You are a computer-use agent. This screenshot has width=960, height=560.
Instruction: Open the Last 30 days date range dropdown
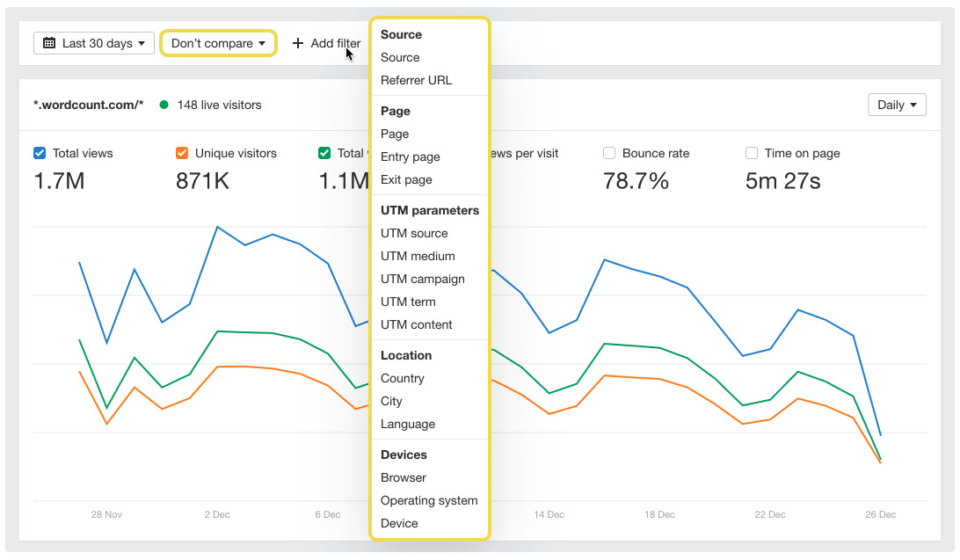tap(93, 42)
